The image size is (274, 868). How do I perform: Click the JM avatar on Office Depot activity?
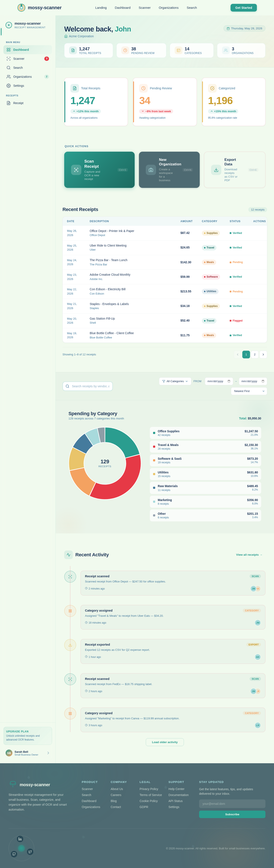click(253, 589)
